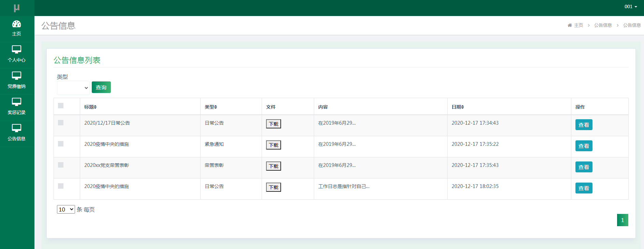Sort table by 标题 column arrows

95,107
